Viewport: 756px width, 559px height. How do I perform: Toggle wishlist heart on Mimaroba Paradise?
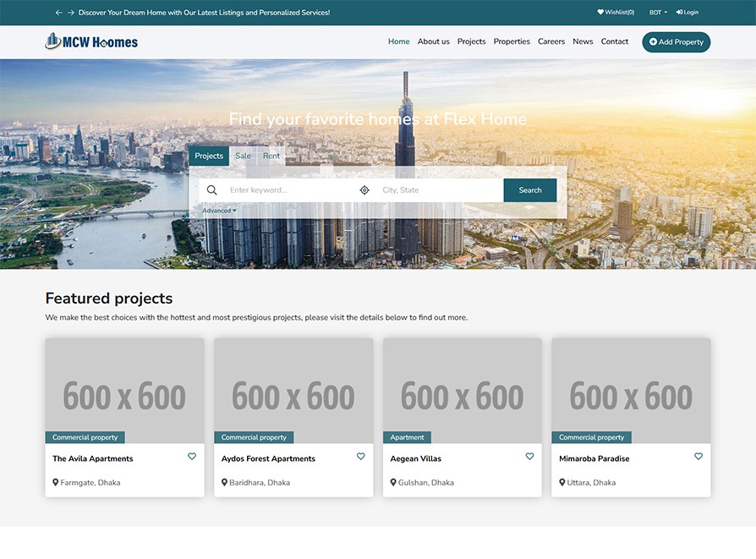[x=698, y=457]
